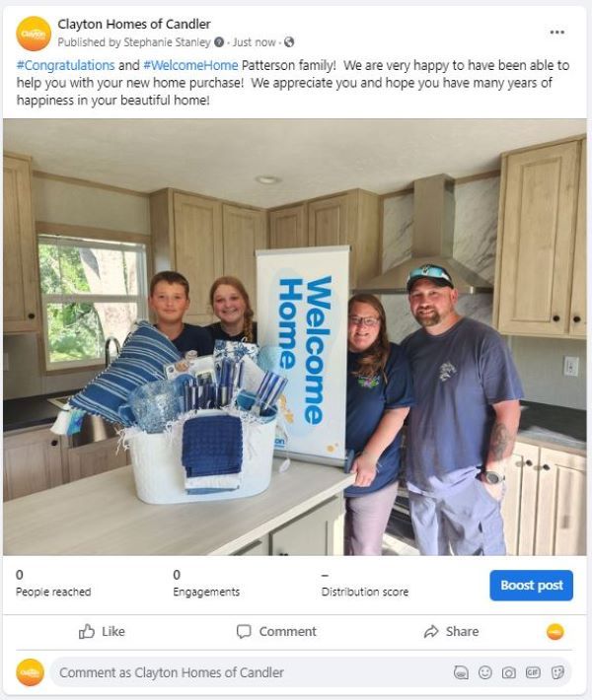Image resolution: width=592 pixels, height=700 pixels.
Task: Attach a photo using the camera icon
Action: (508, 672)
